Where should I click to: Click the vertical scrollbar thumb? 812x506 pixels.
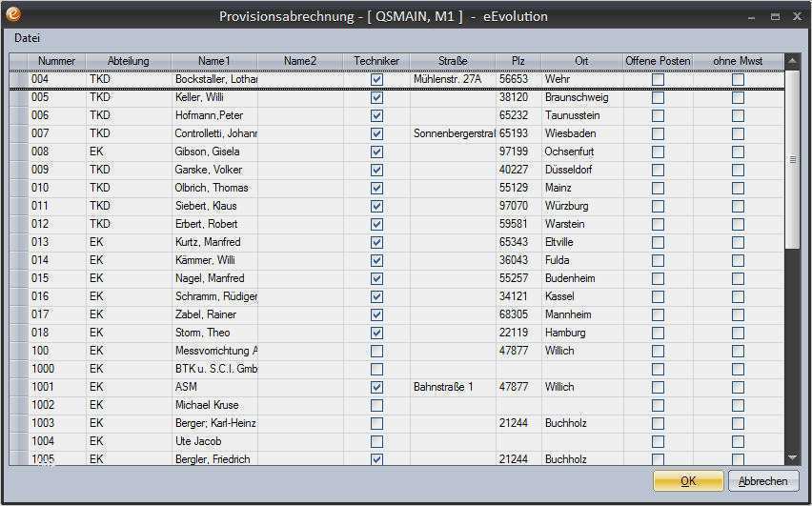pyautogui.click(x=792, y=159)
